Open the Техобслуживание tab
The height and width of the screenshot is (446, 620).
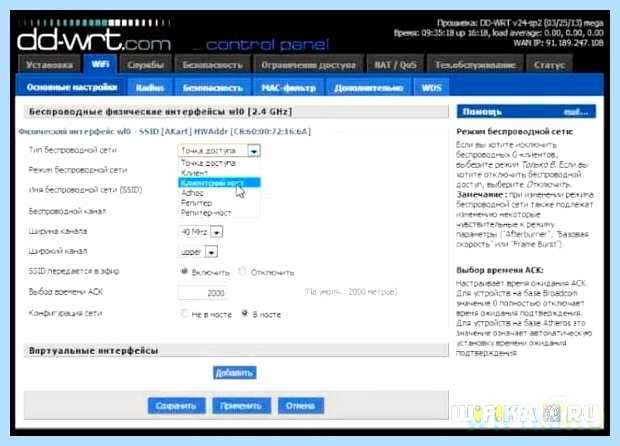[x=475, y=65]
